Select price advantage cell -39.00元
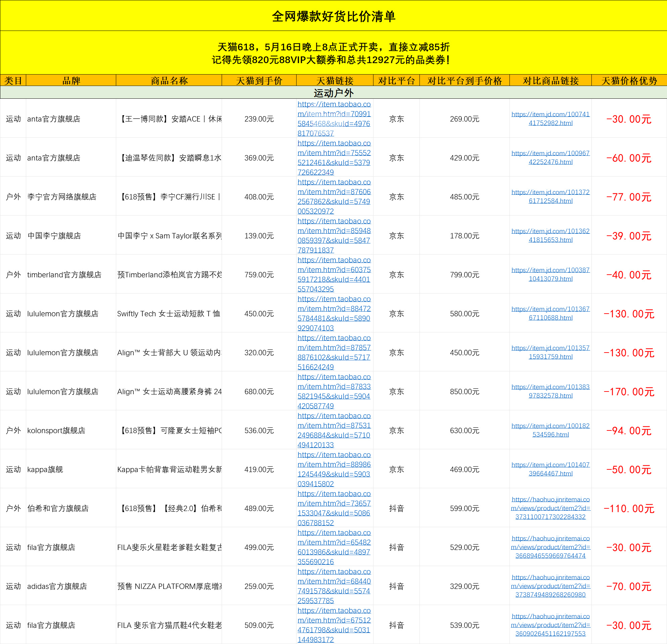Image resolution: width=667 pixels, height=644 pixels. (629, 236)
